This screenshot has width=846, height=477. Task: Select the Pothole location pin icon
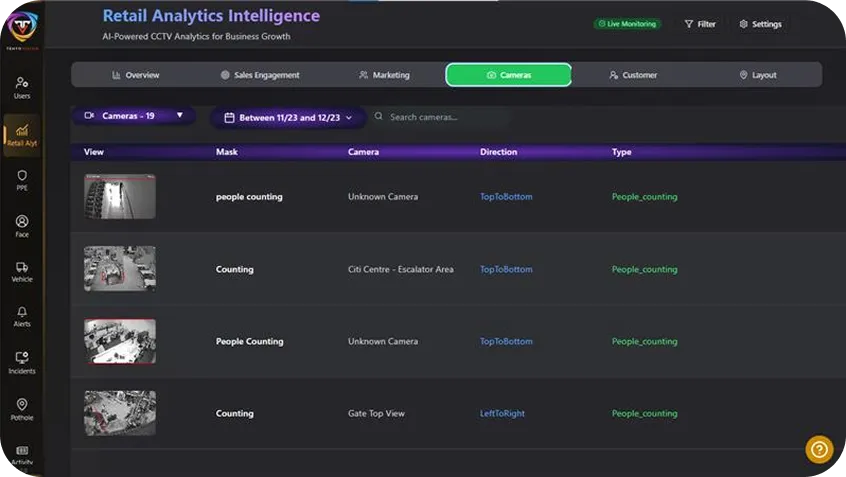click(x=22, y=406)
